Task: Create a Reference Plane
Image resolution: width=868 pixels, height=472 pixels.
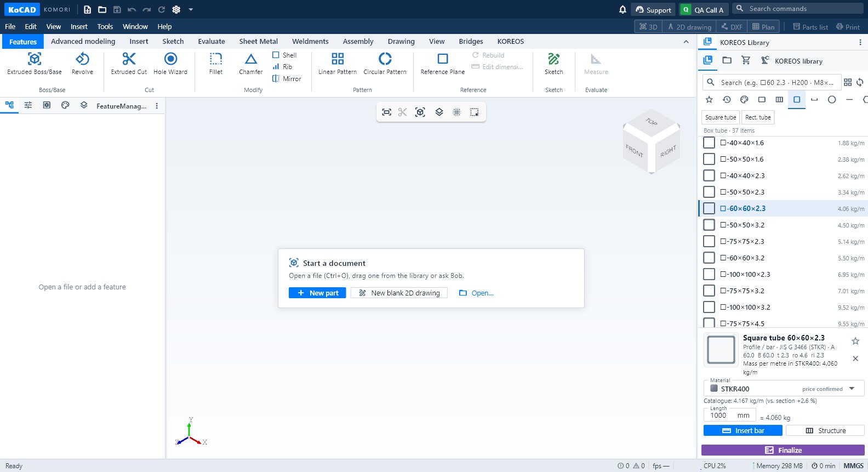Action: click(443, 64)
